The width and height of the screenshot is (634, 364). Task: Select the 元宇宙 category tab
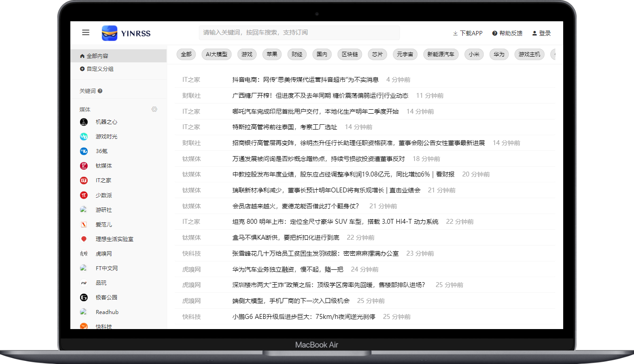(405, 54)
